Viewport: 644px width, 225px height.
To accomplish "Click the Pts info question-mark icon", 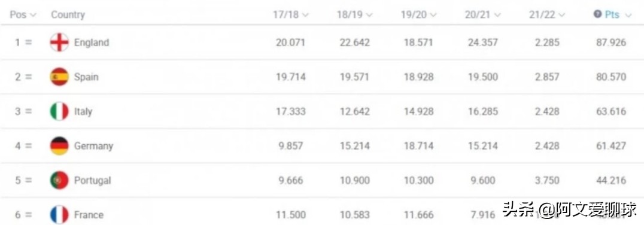I will (597, 14).
